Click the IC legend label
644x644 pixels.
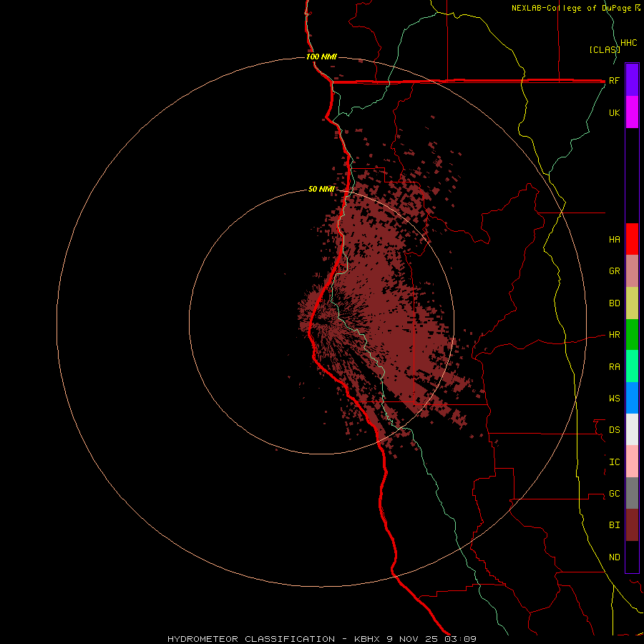(x=614, y=462)
